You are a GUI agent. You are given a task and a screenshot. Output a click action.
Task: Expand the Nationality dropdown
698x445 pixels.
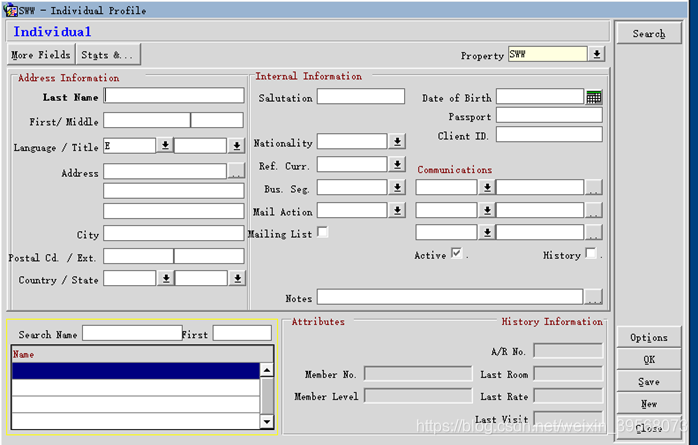point(397,142)
